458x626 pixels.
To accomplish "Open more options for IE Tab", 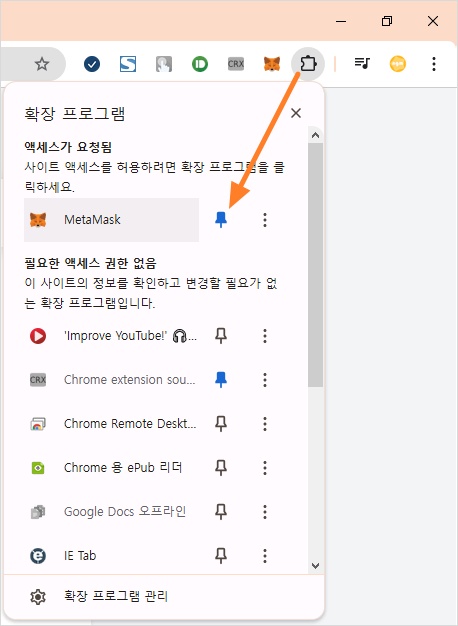I will point(265,555).
